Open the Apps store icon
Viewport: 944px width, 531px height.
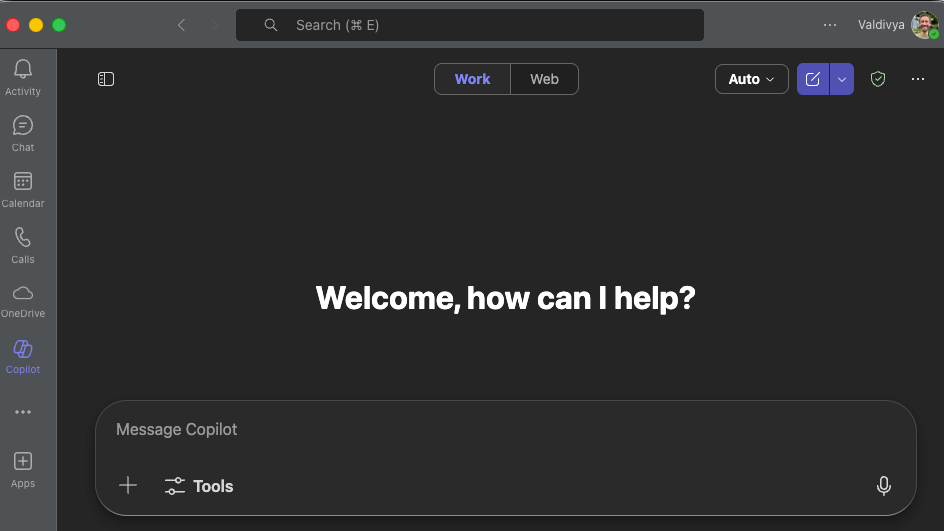(x=23, y=470)
